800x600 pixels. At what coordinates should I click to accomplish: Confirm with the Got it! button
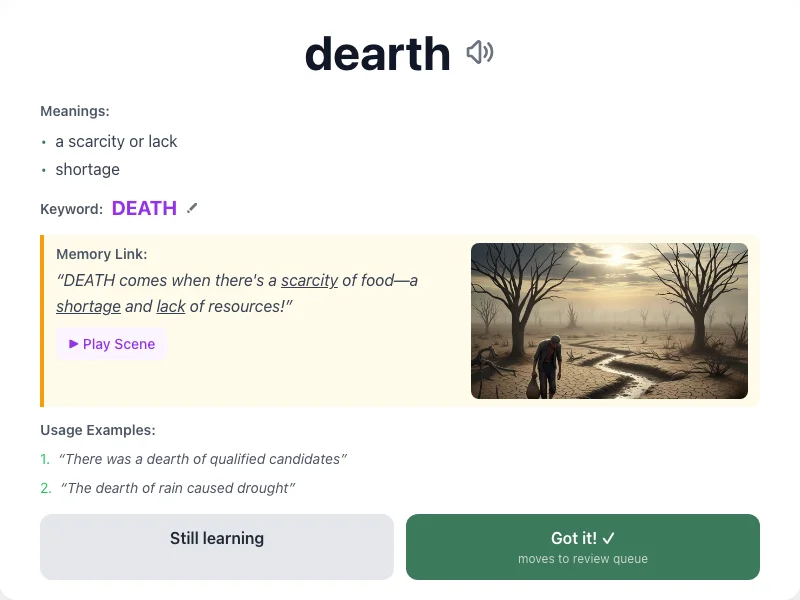tap(583, 546)
